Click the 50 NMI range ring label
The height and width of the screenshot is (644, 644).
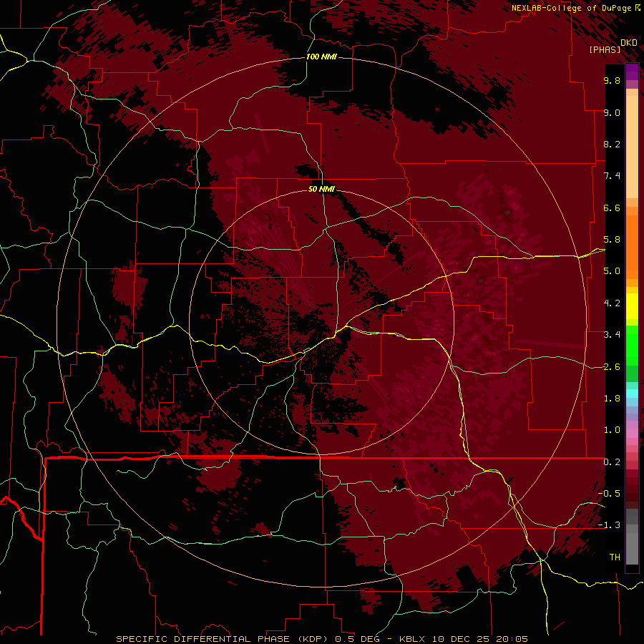321,189
